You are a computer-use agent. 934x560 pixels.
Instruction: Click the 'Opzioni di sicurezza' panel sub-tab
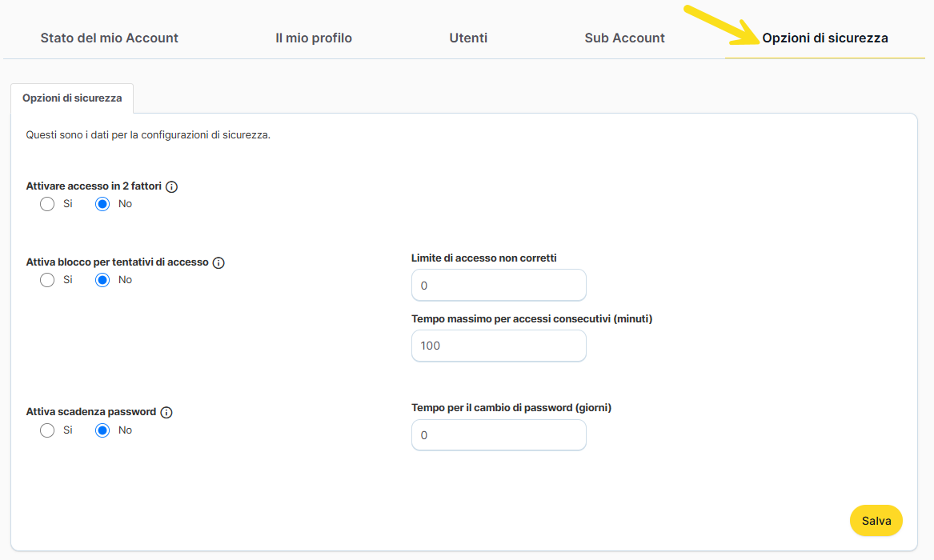[x=72, y=98]
